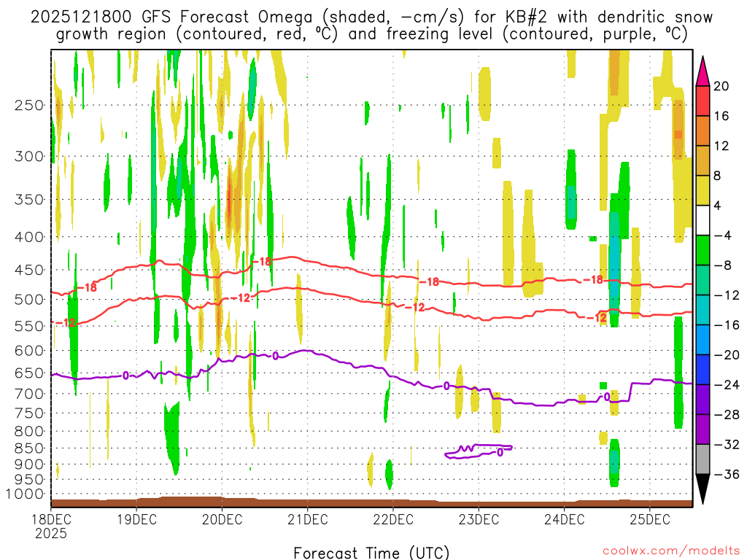Click the magenta arrow atop the color bar
Screen dimensions: 747x560
(x=703, y=71)
